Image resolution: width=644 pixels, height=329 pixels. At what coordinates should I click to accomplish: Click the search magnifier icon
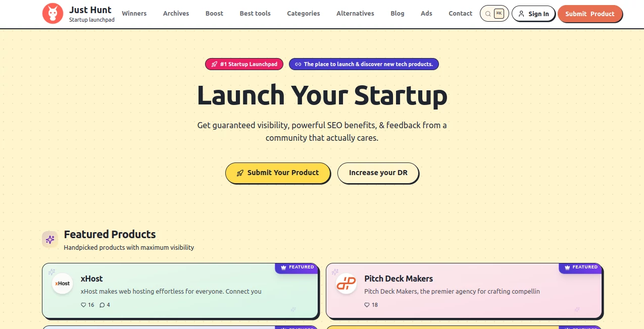[487, 13]
